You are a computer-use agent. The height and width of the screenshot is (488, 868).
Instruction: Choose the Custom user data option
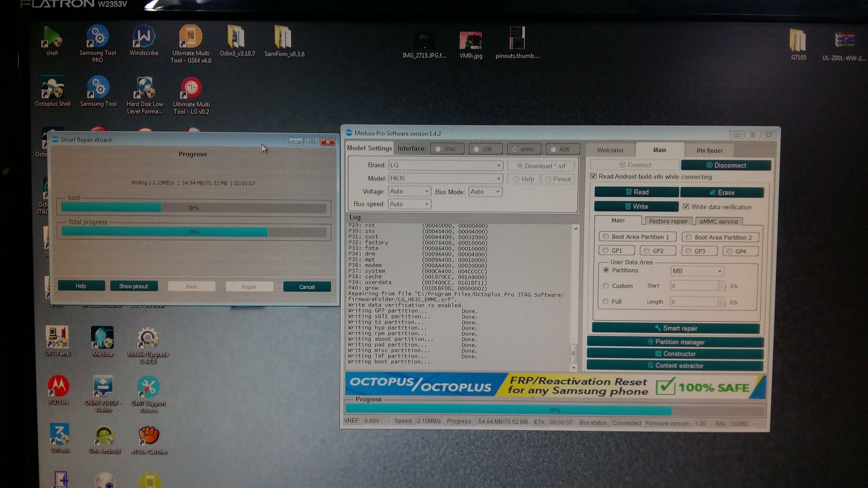[606, 286]
